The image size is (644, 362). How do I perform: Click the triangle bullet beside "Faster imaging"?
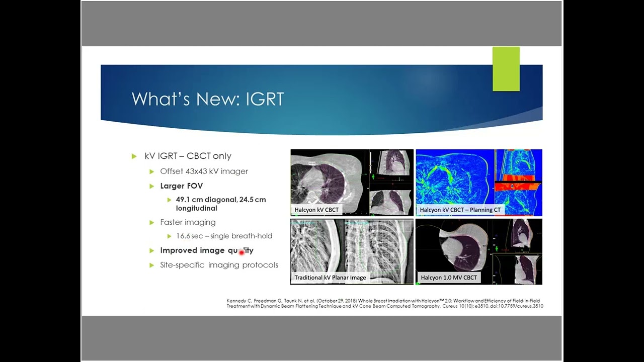[151, 222]
